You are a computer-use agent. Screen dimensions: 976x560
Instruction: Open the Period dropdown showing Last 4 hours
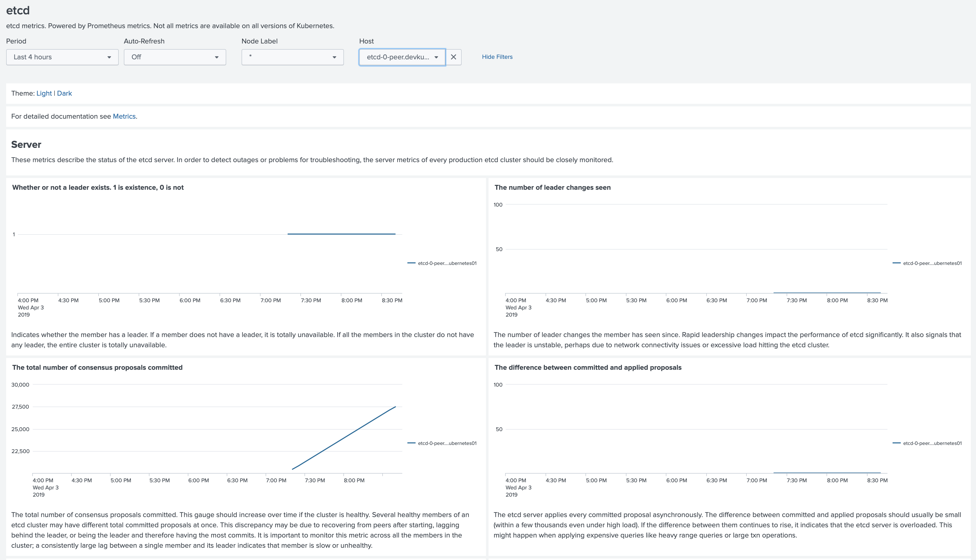click(62, 57)
